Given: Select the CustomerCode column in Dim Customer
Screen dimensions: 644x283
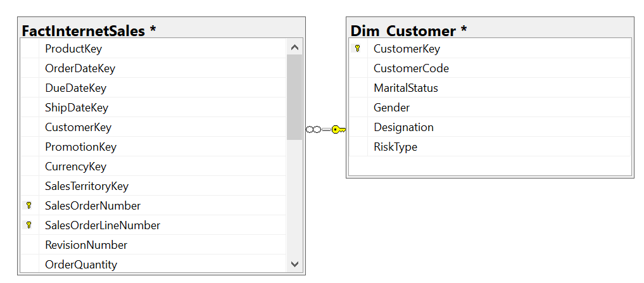Looking at the screenshot, I should (x=411, y=68).
